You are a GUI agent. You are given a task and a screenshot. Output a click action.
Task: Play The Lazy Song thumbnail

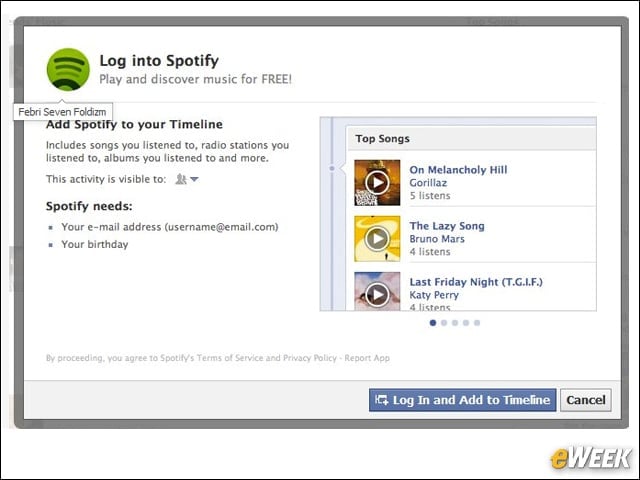pyautogui.click(x=377, y=239)
